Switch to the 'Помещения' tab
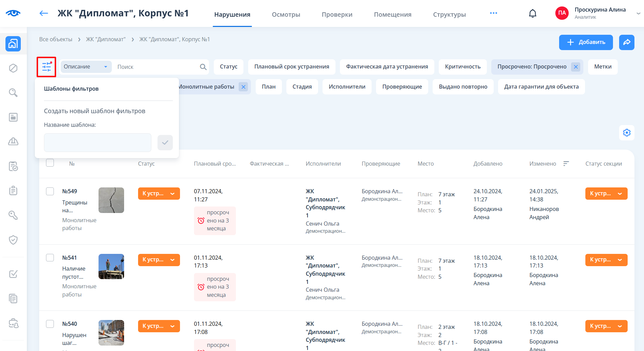 click(x=392, y=14)
